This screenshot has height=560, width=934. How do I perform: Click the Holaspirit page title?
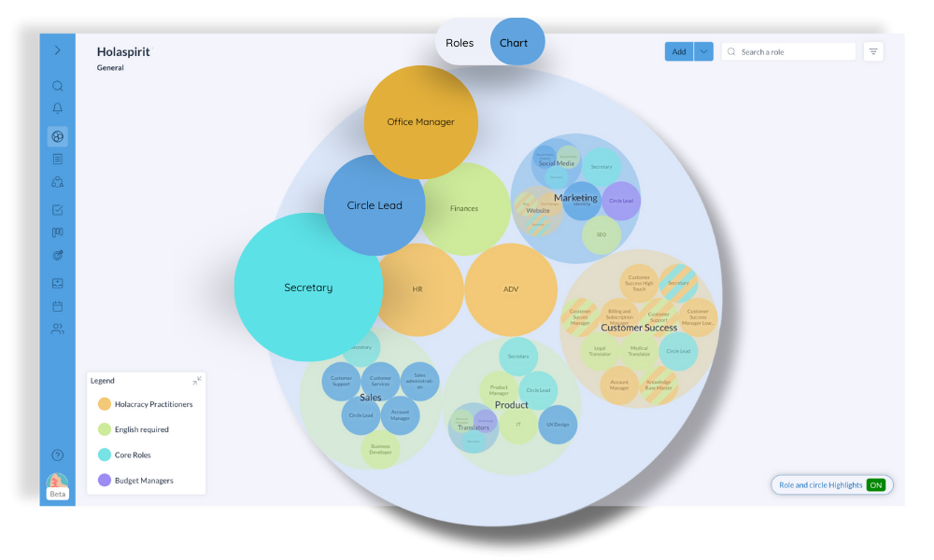click(123, 51)
